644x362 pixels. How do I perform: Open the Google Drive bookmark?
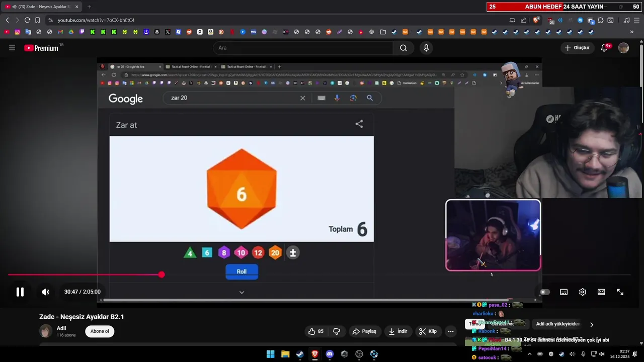(x=71, y=32)
